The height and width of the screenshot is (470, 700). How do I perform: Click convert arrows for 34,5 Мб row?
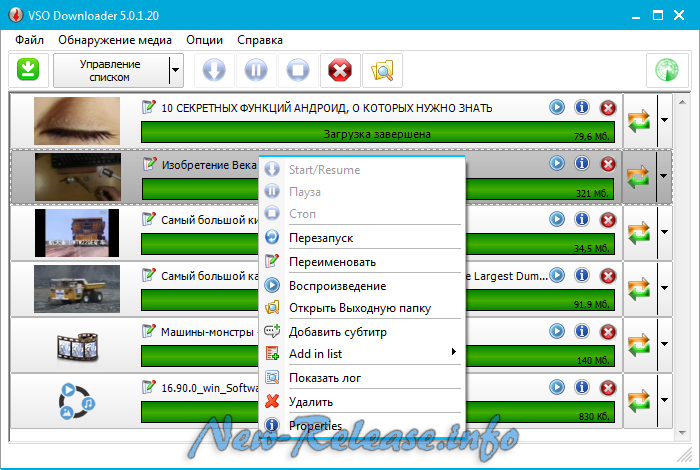point(639,233)
